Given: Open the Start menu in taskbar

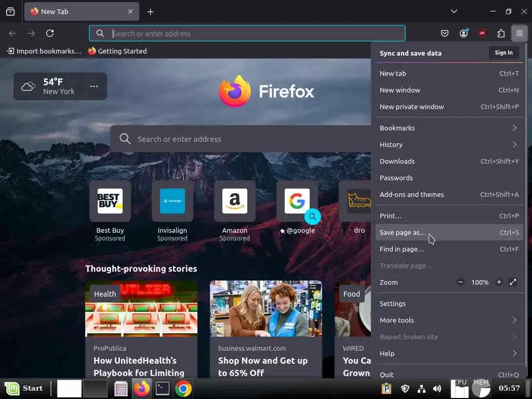Looking at the screenshot, I should click(x=24, y=389).
